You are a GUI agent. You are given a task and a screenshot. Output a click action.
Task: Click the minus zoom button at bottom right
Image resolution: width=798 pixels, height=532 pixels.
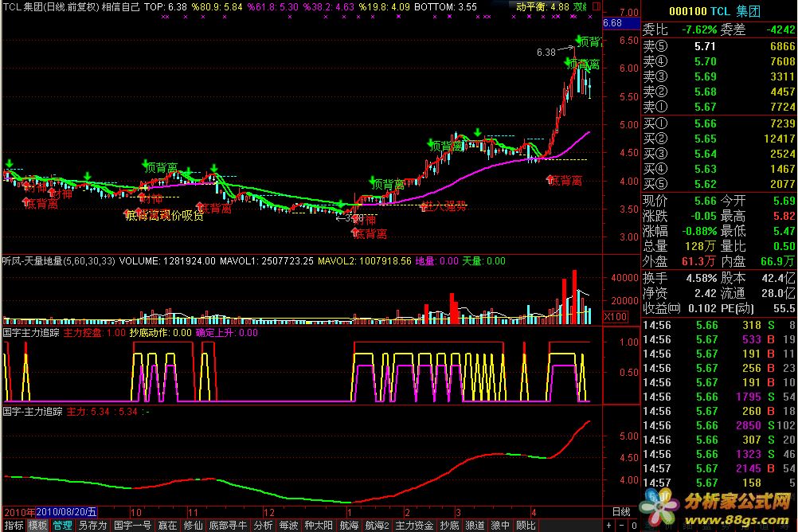coord(621,526)
